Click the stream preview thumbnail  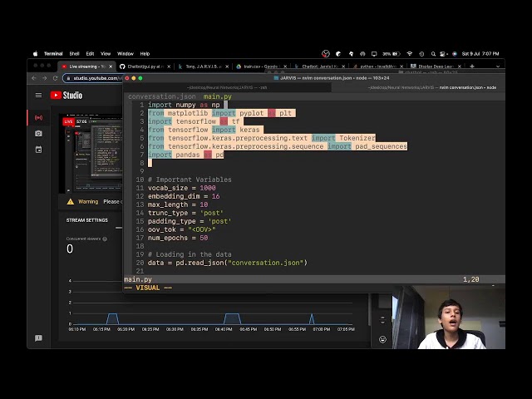(91, 153)
